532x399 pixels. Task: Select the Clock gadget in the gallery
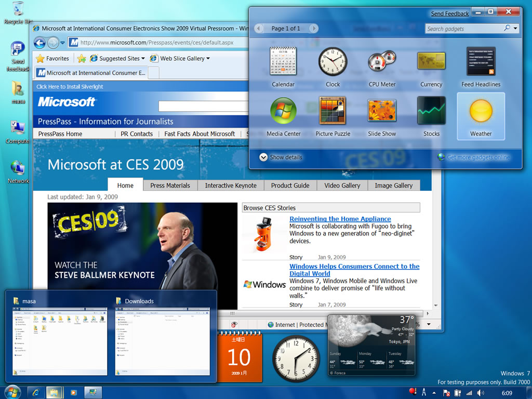[332, 67]
